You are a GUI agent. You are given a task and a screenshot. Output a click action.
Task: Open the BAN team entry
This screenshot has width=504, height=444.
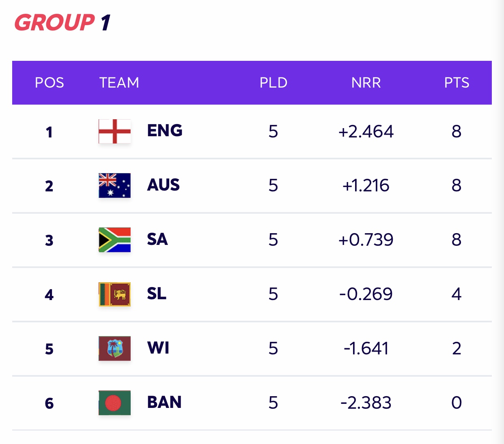(164, 403)
